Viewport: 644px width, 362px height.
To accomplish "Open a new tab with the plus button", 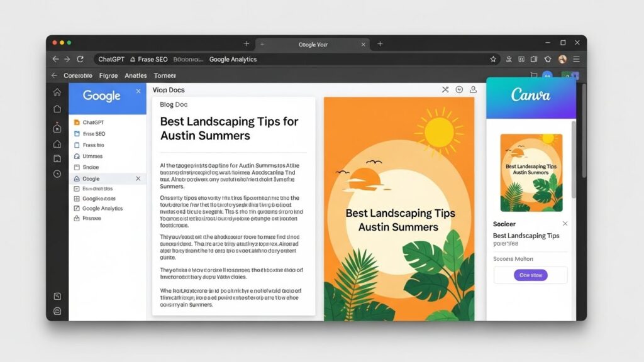I will (380, 44).
